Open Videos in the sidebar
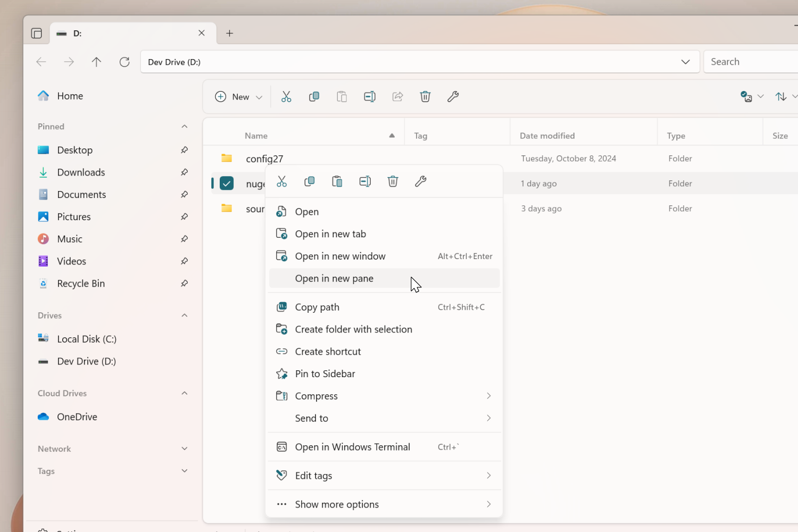Viewport: 798px width, 532px height. click(113, 261)
